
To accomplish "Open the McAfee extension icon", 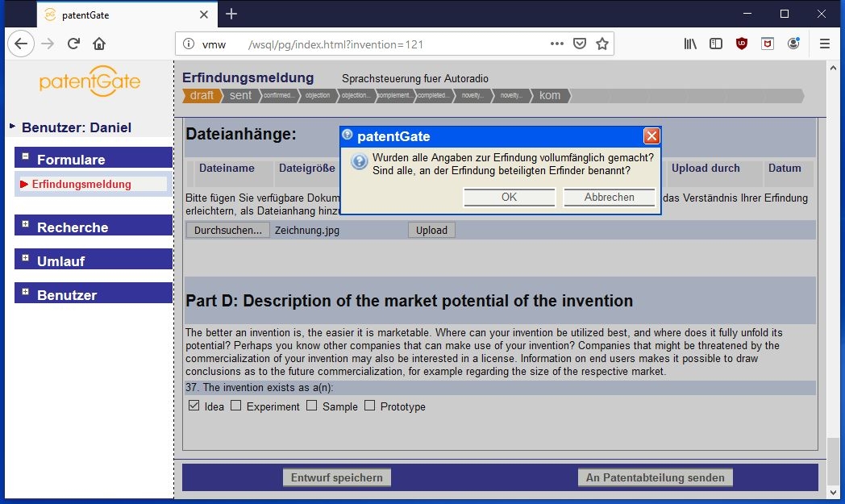I will pyautogui.click(x=768, y=44).
